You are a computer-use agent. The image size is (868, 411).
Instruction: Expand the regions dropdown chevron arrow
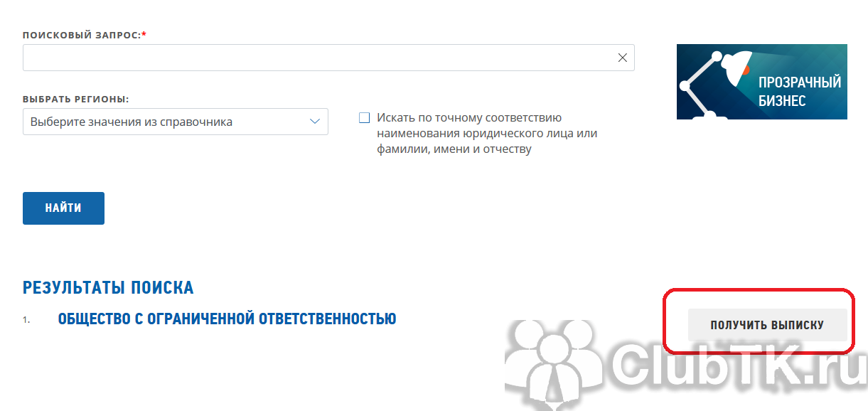coord(315,122)
